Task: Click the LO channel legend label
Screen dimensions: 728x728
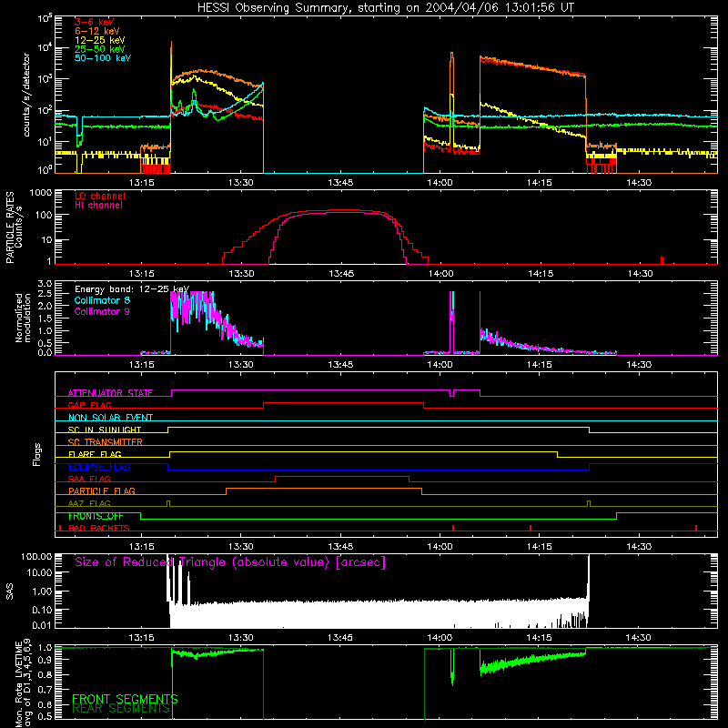Action: tap(100, 196)
